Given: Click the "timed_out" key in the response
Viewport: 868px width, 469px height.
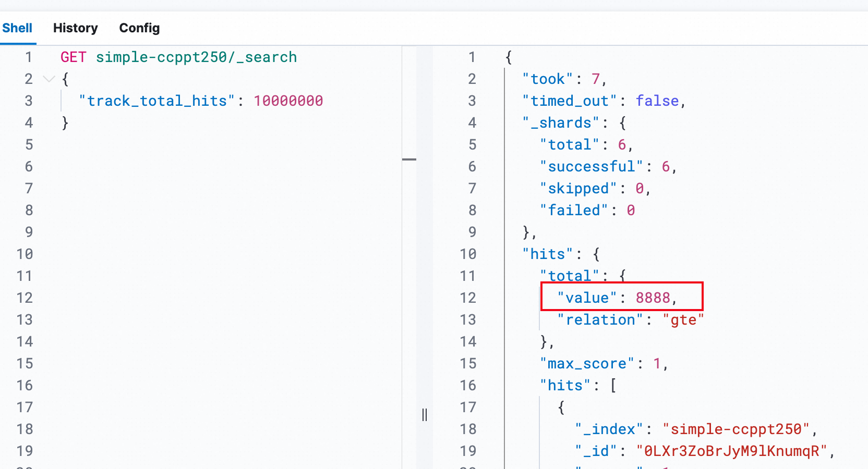Looking at the screenshot, I should point(570,101).
